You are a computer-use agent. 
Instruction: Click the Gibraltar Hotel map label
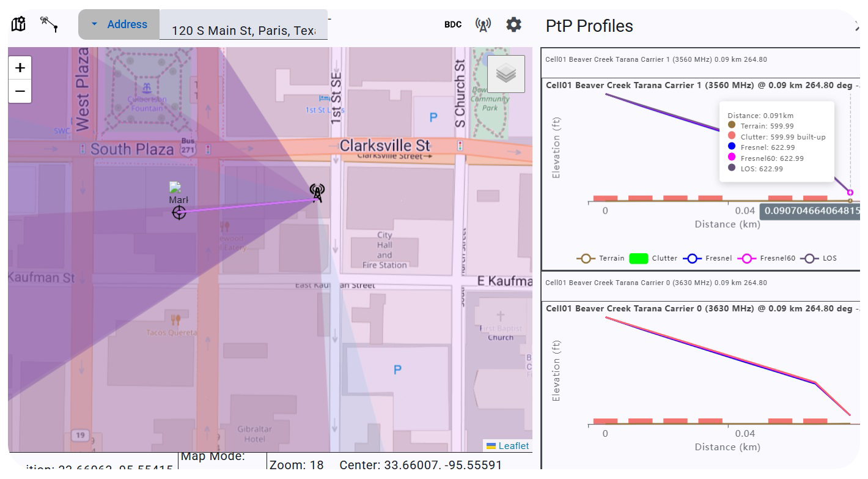pos(255,434)
